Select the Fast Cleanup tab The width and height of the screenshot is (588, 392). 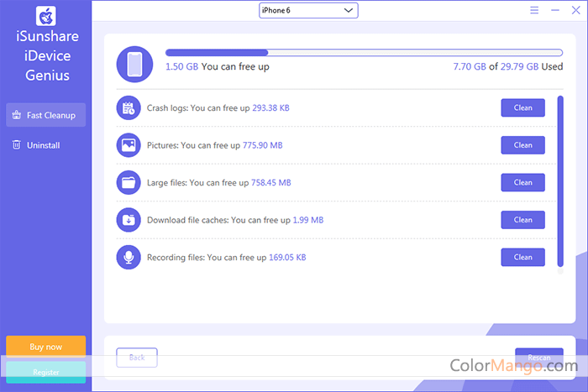[x=45, y=115]
